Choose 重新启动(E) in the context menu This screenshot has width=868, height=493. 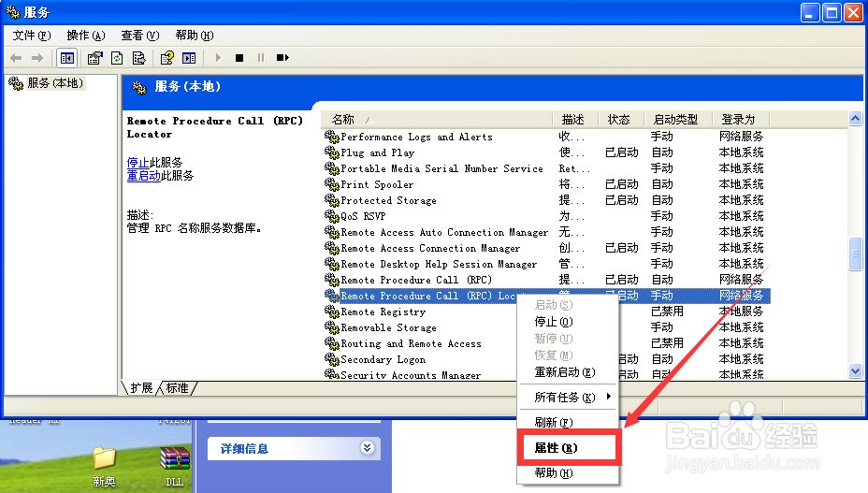[x=568, y=372]
